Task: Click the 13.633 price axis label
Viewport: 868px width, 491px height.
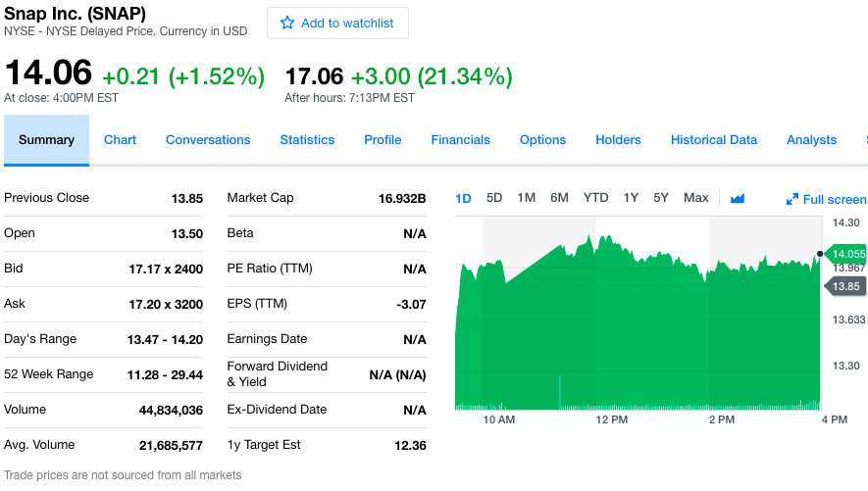Action: [x=848, y=319]
